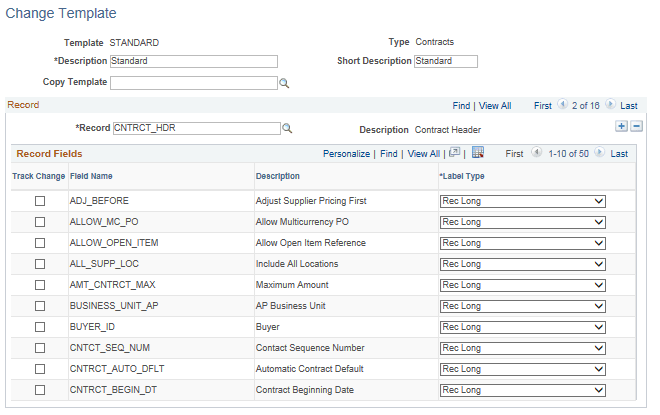
Task: Click Last link in Record Fields grid
Action: (619, 154)
